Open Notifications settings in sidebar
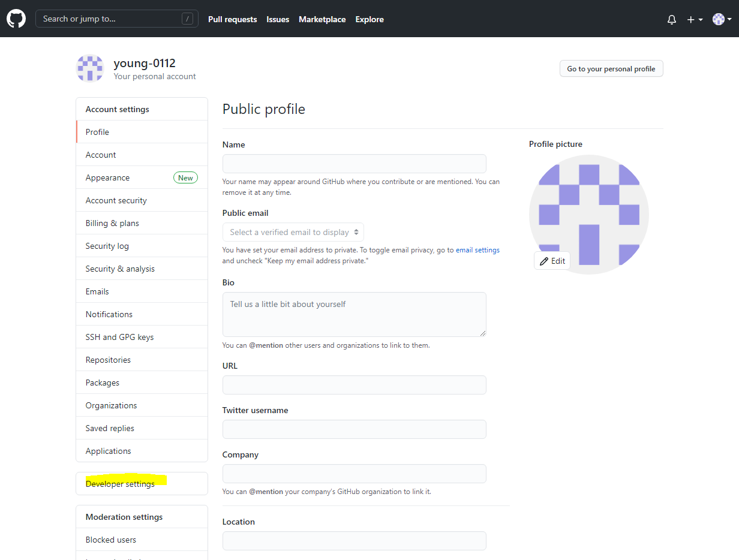This screenshot has width=739, height=560. tap(142, 314)
